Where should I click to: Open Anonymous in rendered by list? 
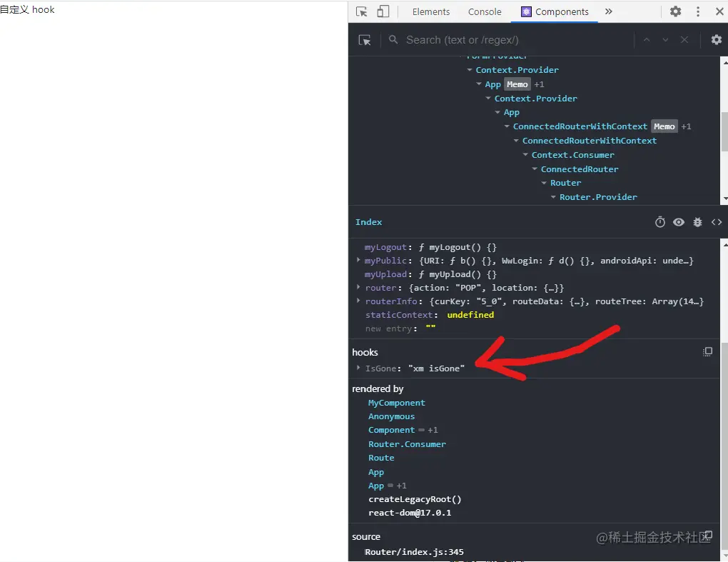[391, 416]
